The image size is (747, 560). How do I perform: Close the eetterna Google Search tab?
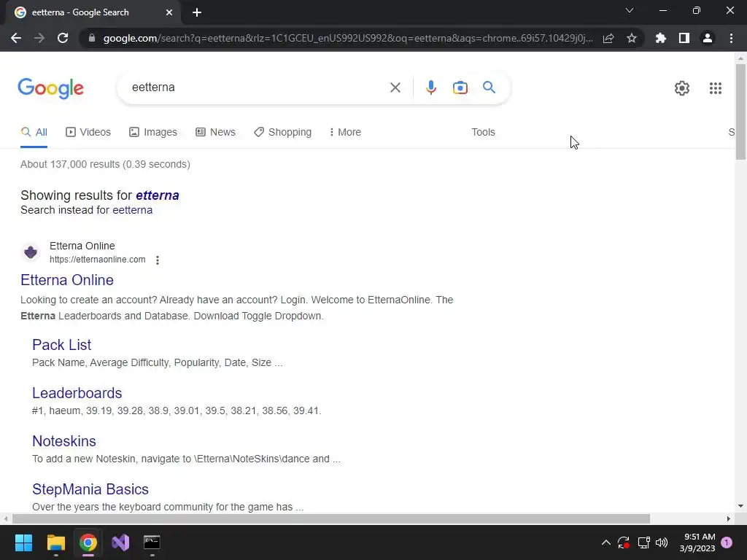coord(169,12)
